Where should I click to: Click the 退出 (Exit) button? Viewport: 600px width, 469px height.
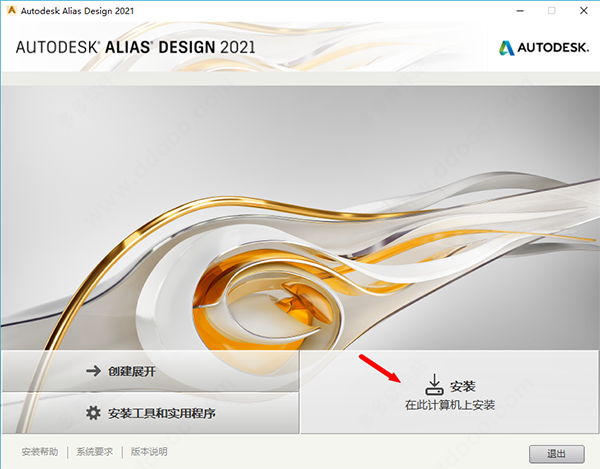[557, 454]
